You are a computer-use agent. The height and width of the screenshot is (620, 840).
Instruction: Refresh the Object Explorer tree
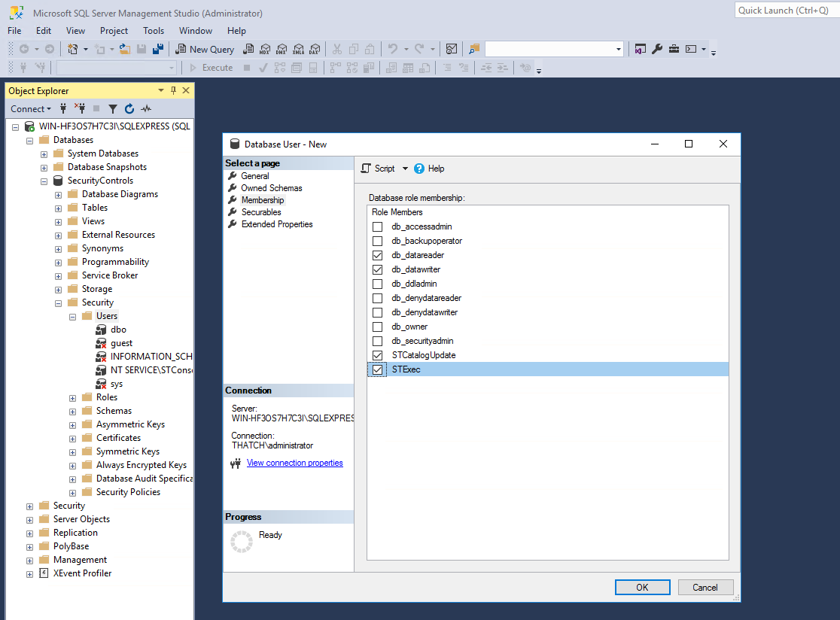(129, 108)
